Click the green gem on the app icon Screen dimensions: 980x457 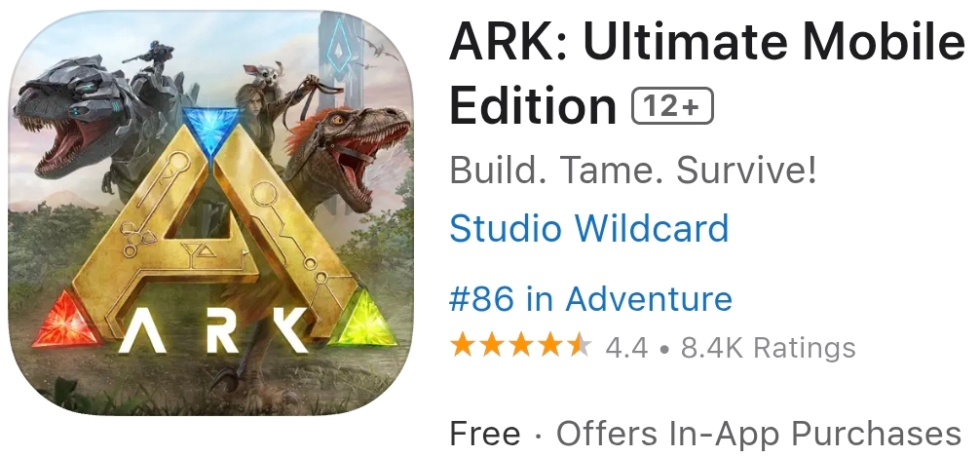tap(362, 319)
